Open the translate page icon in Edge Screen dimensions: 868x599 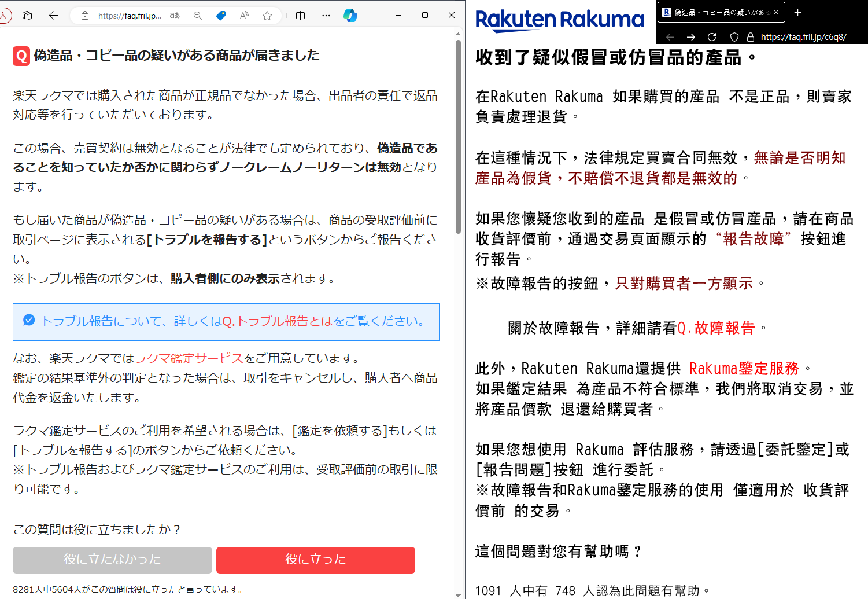pos(175,16)
